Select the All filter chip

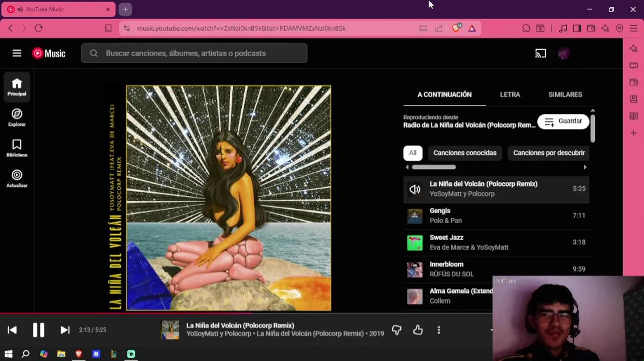coord(412,153)
